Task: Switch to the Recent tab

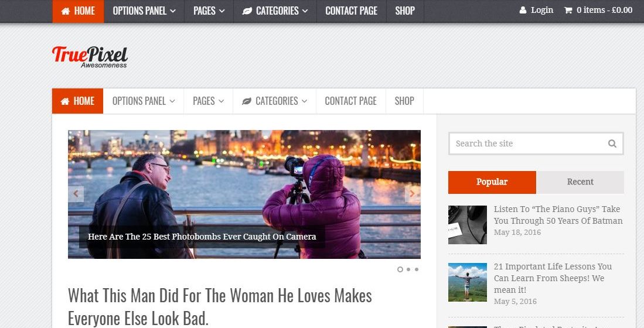Action: tap(580, 182)
